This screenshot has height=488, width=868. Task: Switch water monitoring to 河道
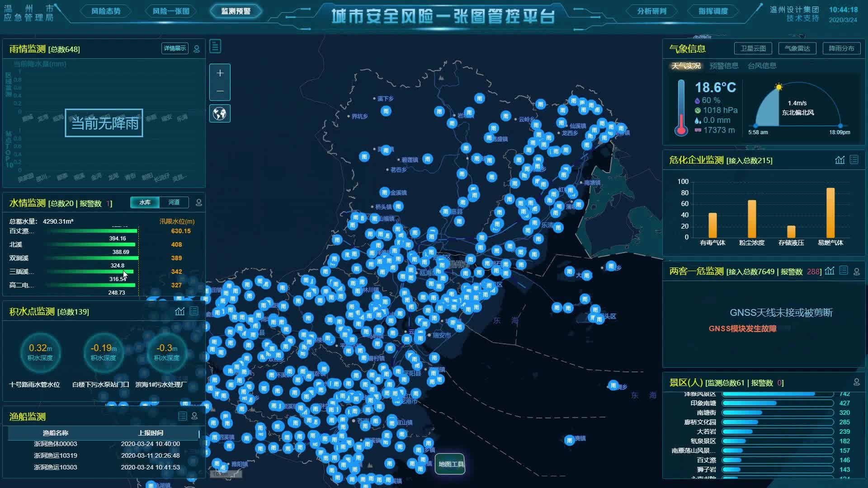pos(174,202)
